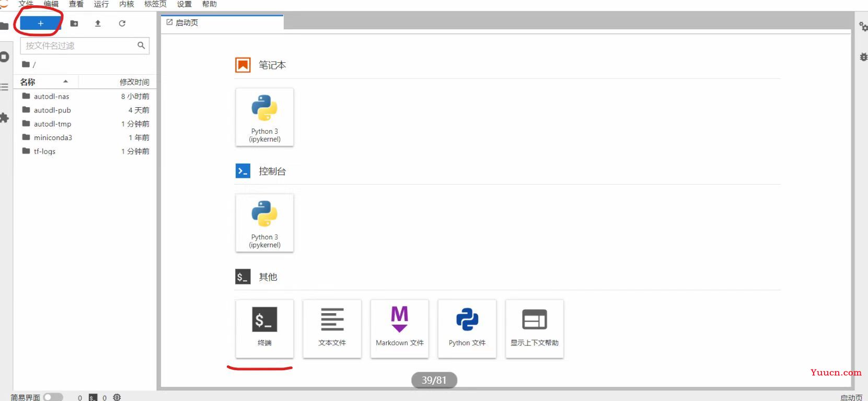Launch Python 3 notebook under 笔记本
868x401 pixels.
[x=264, y=117]
